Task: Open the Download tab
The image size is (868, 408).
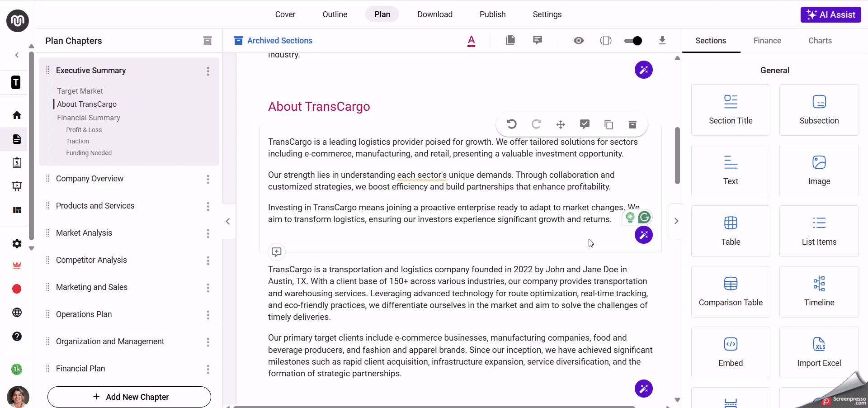Action: pyautogui.click(x=435, y=14)
